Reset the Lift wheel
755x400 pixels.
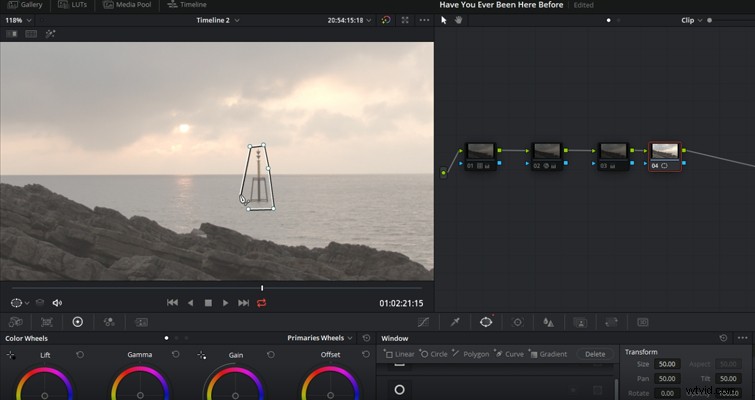click(80, 355)
